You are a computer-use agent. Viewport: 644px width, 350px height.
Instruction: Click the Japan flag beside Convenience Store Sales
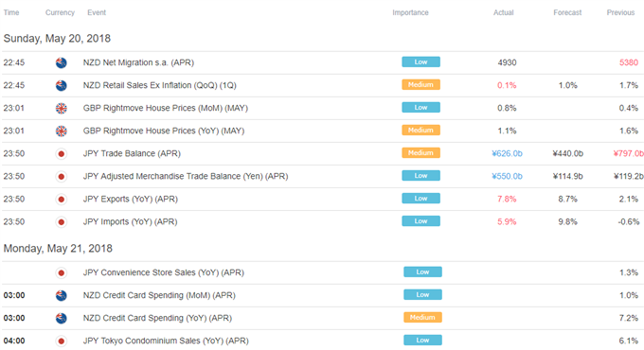tap(62, 272)
